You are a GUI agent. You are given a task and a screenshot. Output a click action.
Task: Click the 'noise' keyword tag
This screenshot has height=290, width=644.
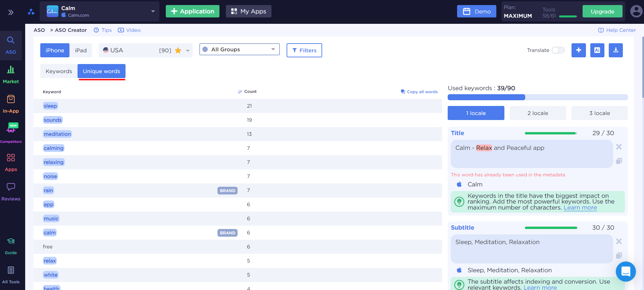coord(50,176)
